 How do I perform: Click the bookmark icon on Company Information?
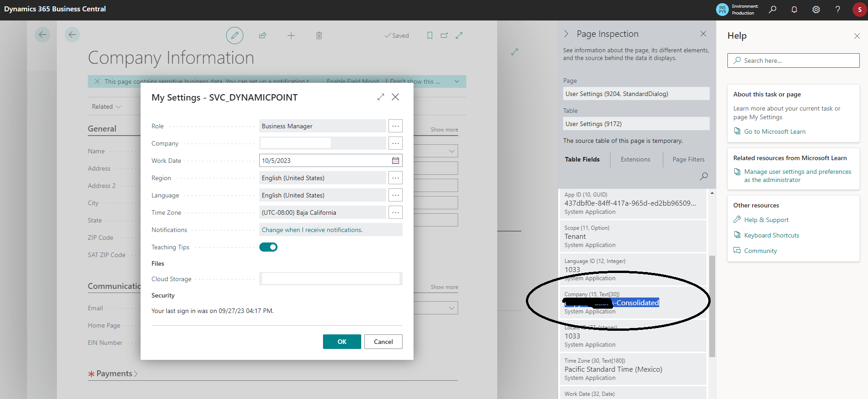click(430, 35)
